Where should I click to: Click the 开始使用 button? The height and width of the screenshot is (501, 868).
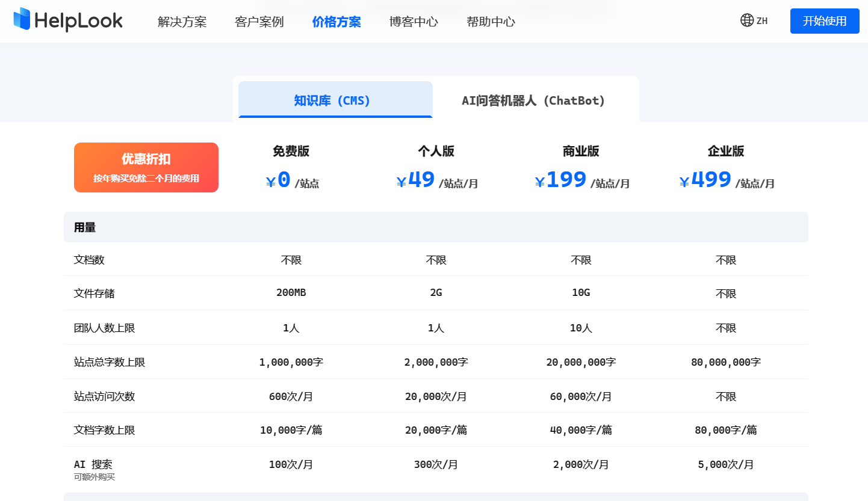pos(824,20)
